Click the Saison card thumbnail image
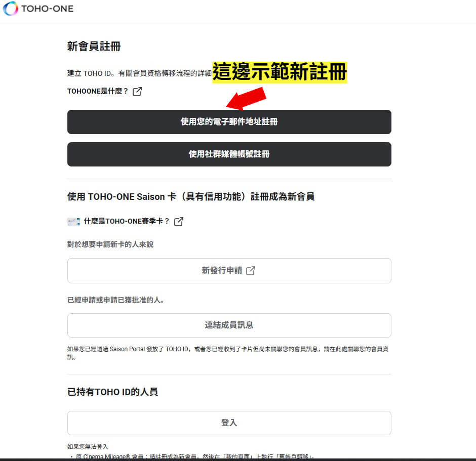Viewport: 476px width, 461px height. pyautogui.click(x=74, y=222)
